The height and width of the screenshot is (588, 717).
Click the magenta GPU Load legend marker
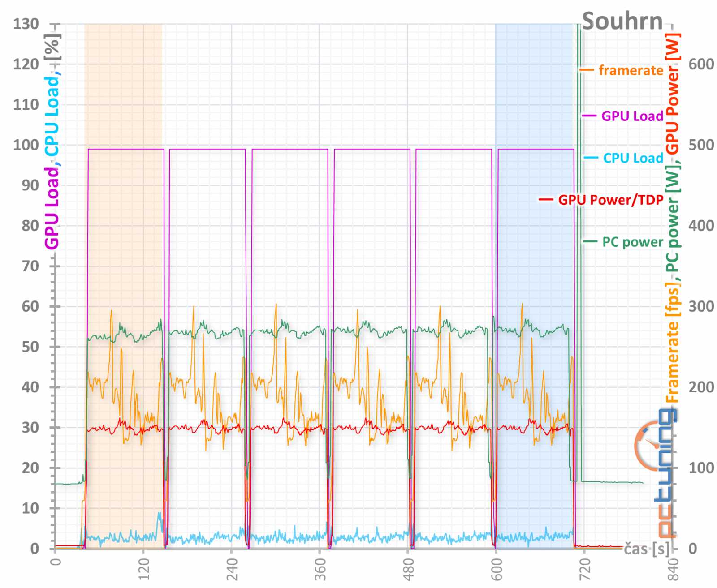pos(589,116)
